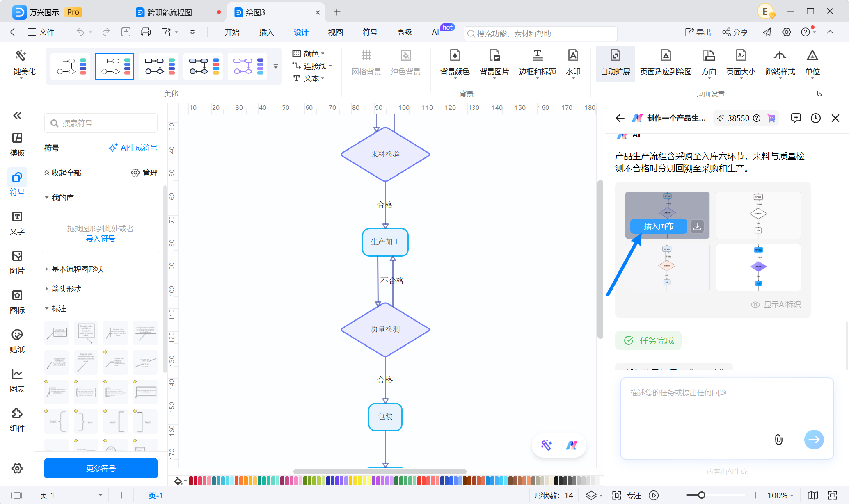Image resolution: width=849 pixels, height=504 pixels.
Task: Click the presentation play icon in status bar
Action: click(x=654, y=495)
